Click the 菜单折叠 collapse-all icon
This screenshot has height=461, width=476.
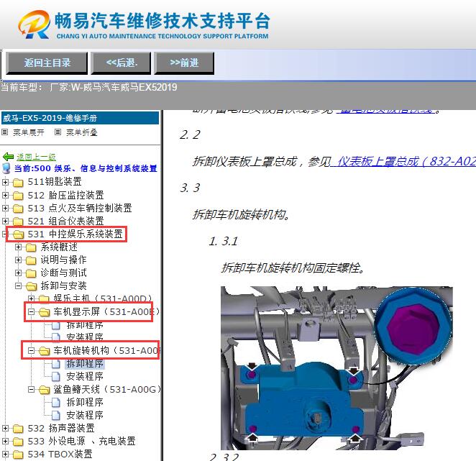58,132
